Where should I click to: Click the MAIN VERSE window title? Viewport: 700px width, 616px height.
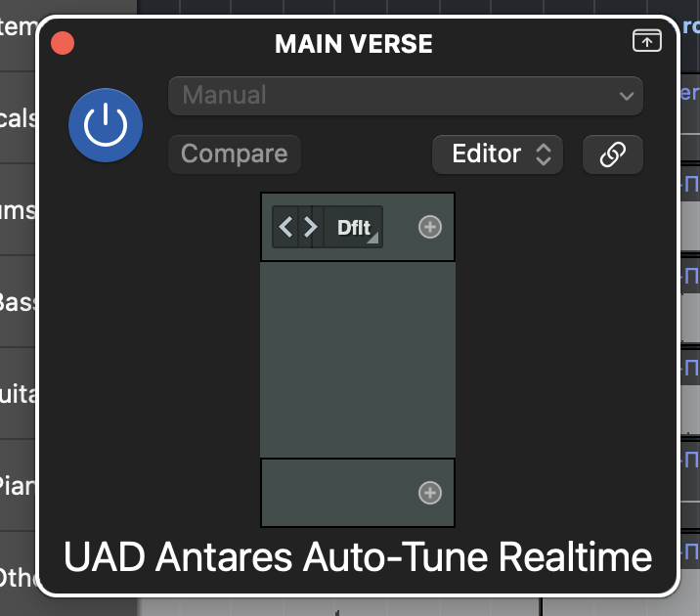(x=353, y=44)
